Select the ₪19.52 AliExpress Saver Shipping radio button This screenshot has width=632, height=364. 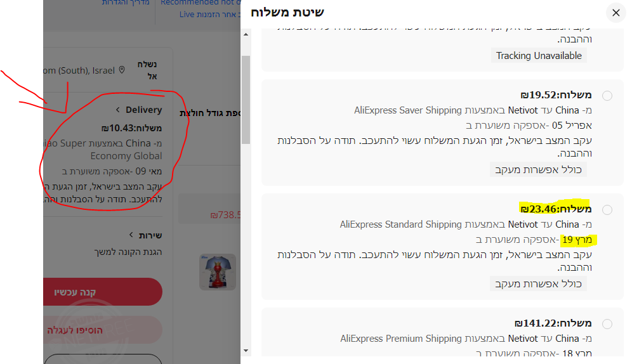[x=607, y=96]
